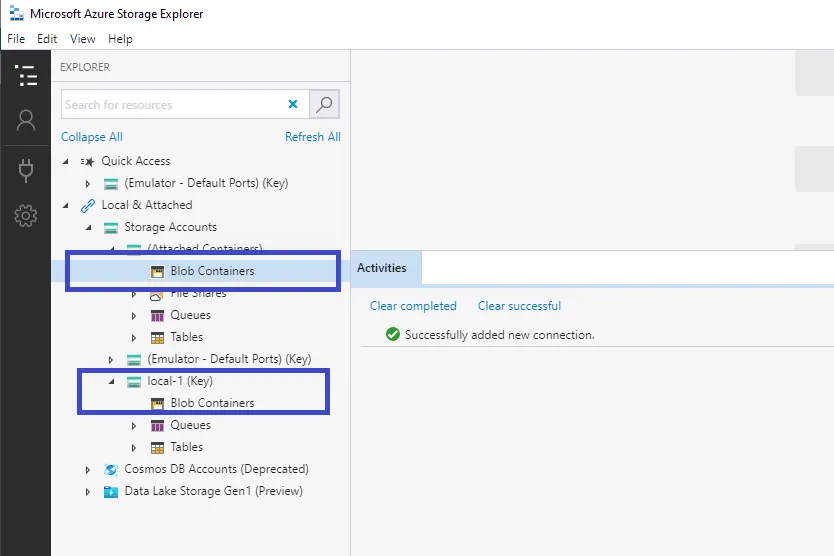Collapse the local-1 (Key) storage account

111,381
